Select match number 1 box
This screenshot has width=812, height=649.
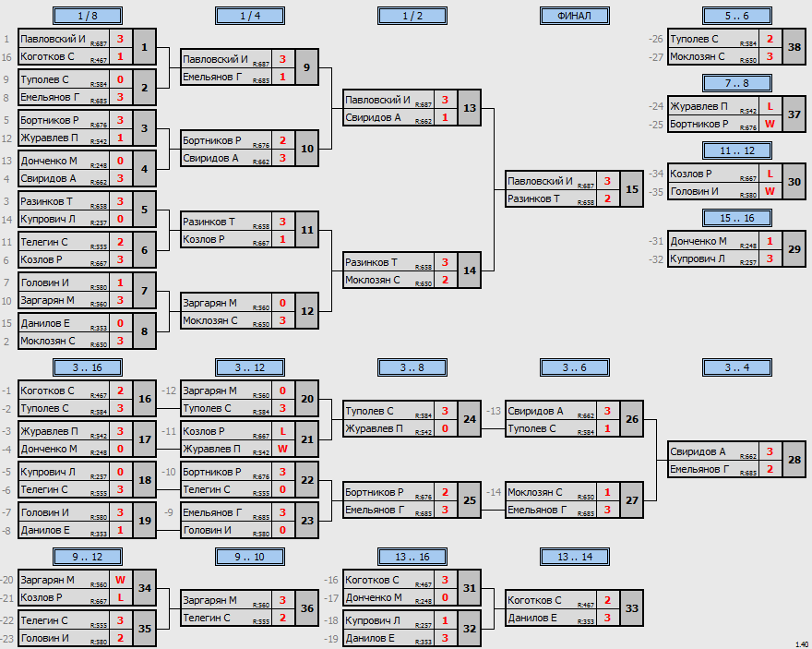(x=145, y=47)
